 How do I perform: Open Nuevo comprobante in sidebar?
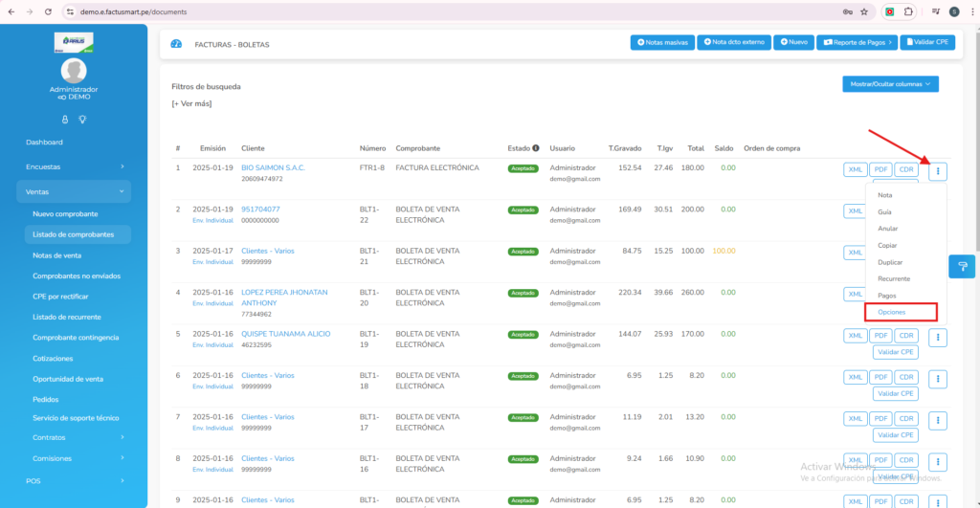(65, 213)
